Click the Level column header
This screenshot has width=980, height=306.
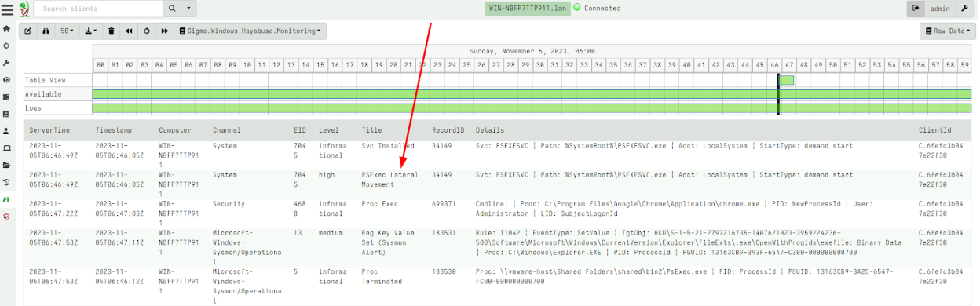tap(329, 130)
